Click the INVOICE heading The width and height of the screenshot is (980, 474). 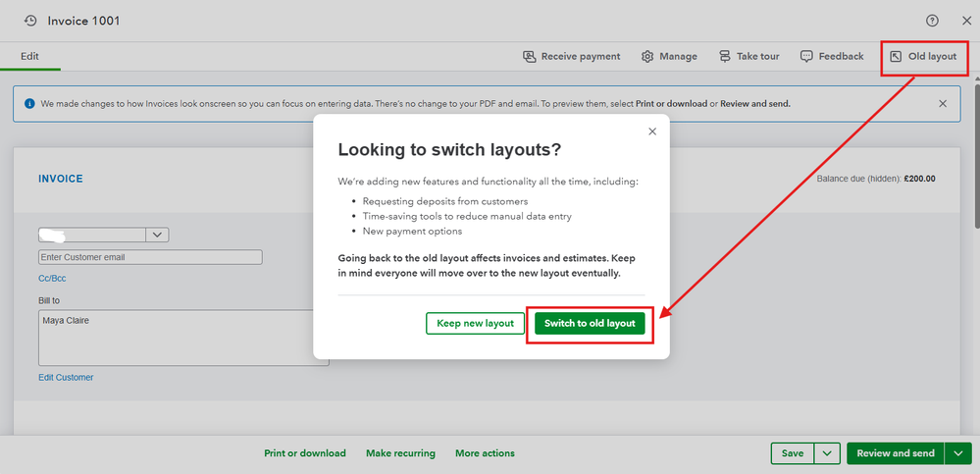(61, 179)
